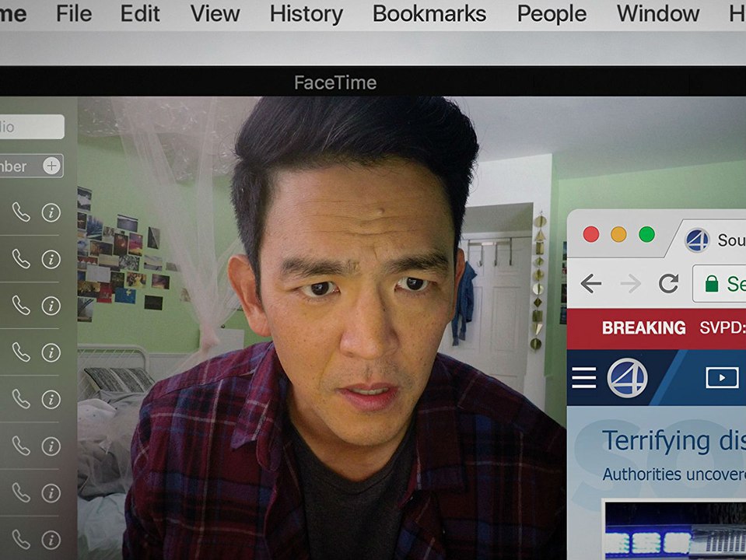This screenshot has height=560, width=746.
Task: Call the fifth contact via phone icon
Action: 21,399
